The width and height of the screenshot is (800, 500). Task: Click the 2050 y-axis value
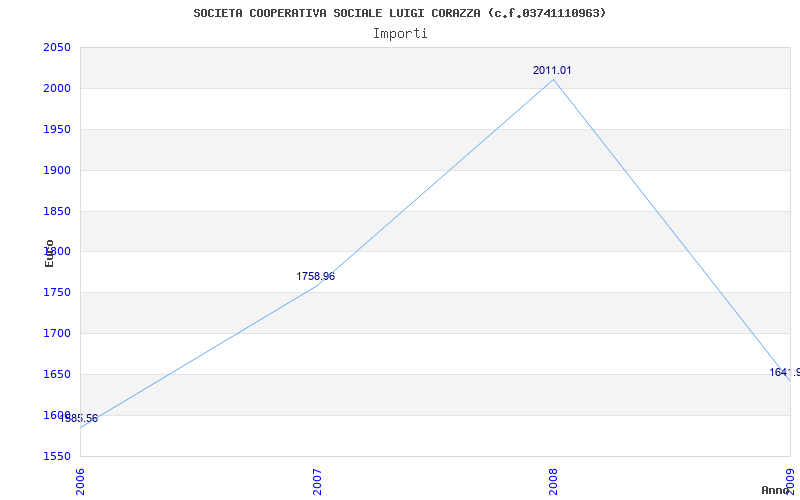(57, 47)
